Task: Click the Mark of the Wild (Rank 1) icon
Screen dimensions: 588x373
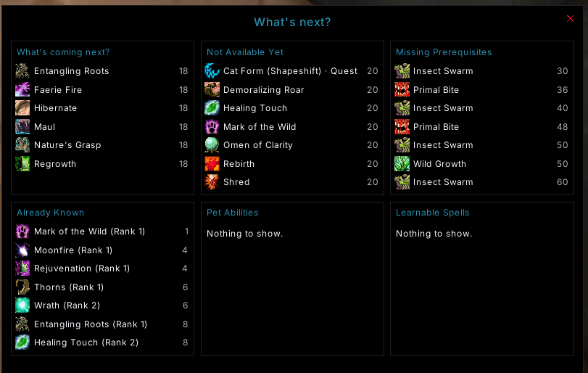Action: point(22,231)
